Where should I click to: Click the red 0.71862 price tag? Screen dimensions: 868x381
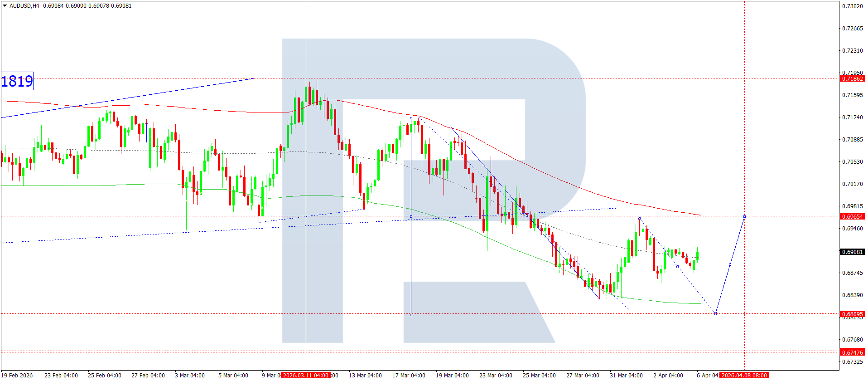point(852,78)
